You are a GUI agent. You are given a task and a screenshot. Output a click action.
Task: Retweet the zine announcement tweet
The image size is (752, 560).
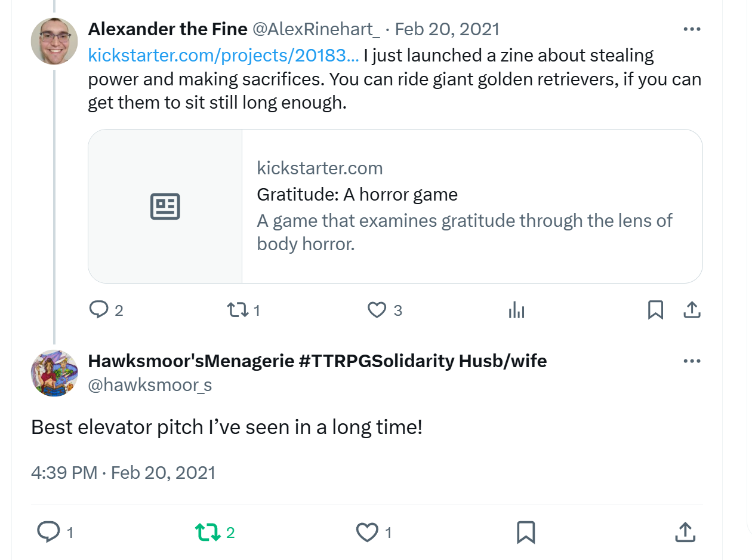pos(237,310)
